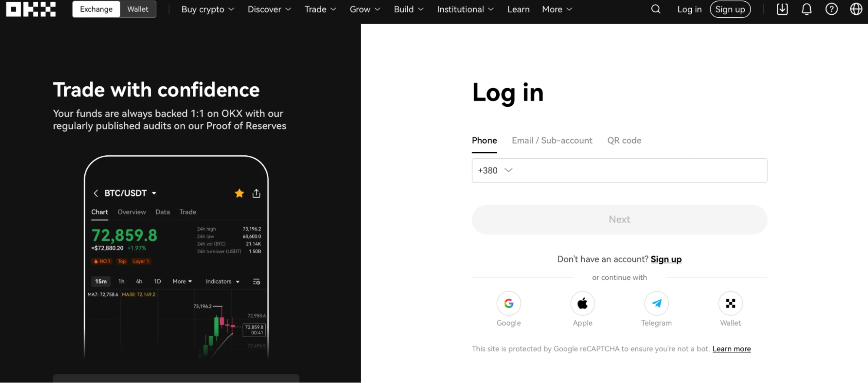This screenshot has width=868, height=383.
Task: Click the Sign up link
Action: 666,259
